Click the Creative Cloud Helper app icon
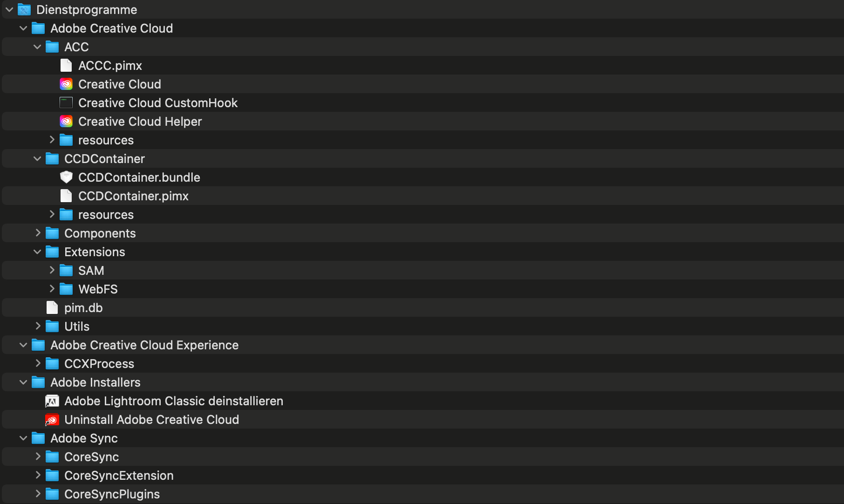The image size is (844, 504). click(x=66, y=121)
